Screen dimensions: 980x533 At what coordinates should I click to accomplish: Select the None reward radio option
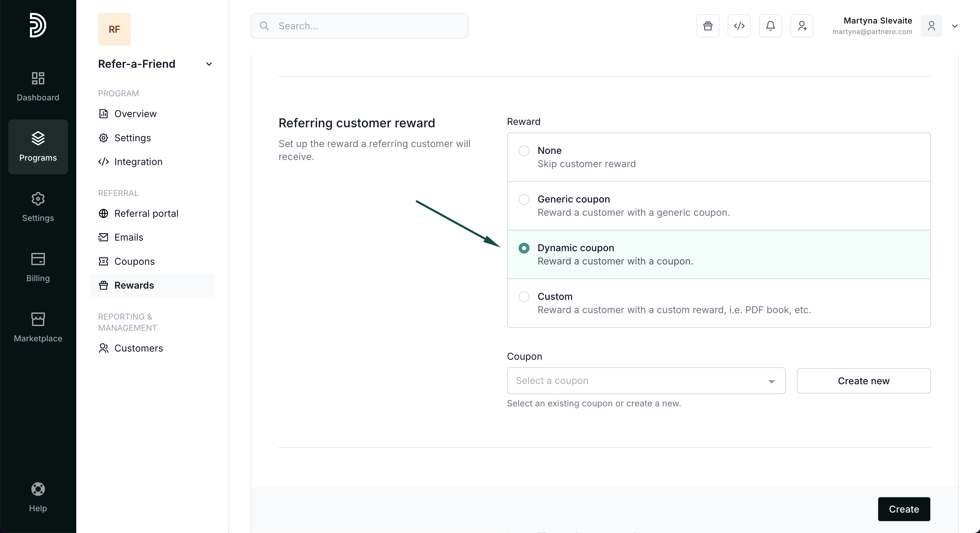[524, 150]
